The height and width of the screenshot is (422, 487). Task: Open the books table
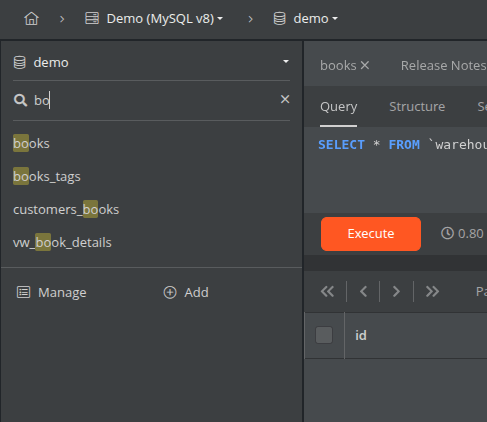point(31,144)
